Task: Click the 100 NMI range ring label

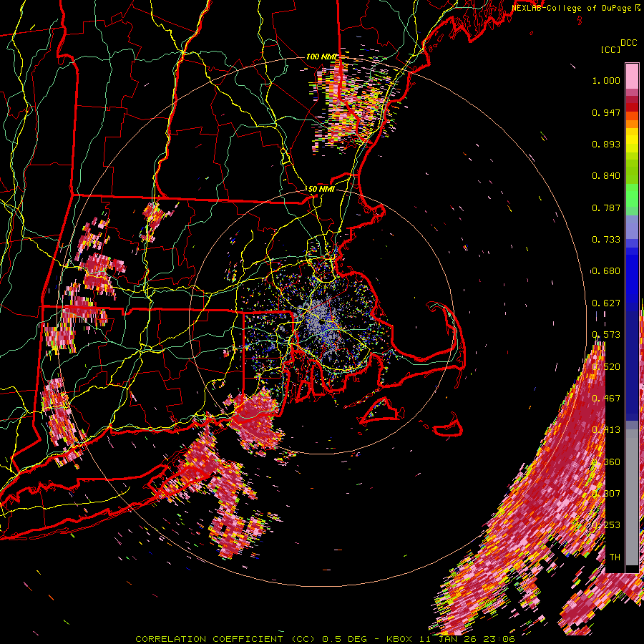Action: (321, 57)
